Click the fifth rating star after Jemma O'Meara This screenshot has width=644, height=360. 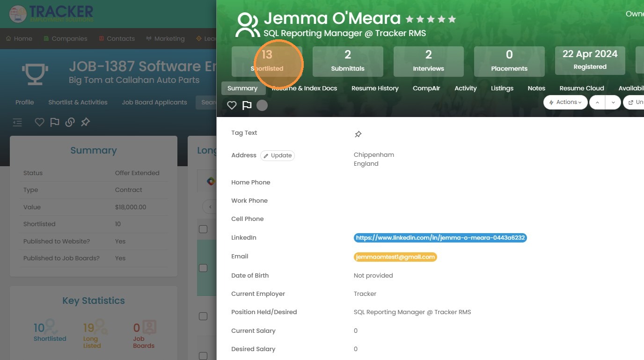coord(452,19)
